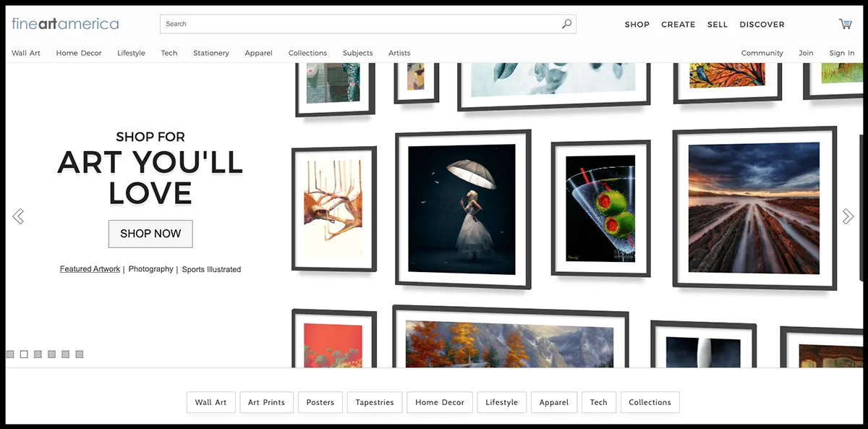Image resolution: width=868 pixels, height=429 pixels.
Task: Open the Wall Art navigation menu
Action: (26, 53)
